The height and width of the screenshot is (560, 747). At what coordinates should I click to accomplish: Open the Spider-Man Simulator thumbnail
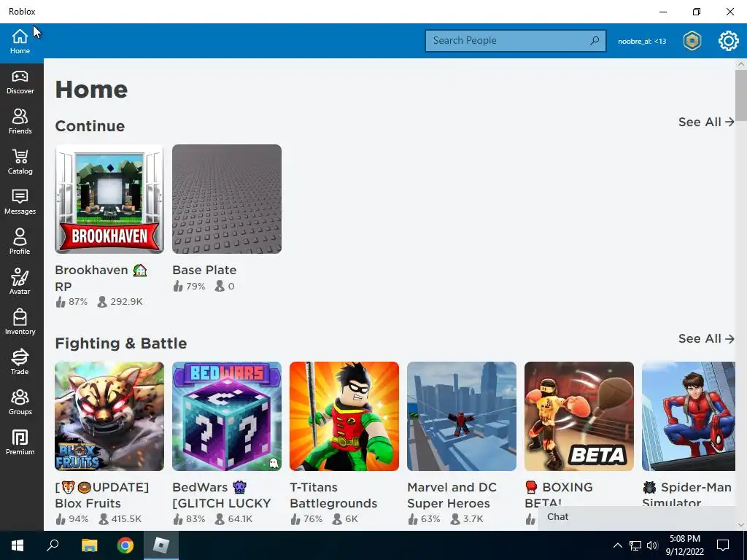pyautogui.click(x=689, y=416)
